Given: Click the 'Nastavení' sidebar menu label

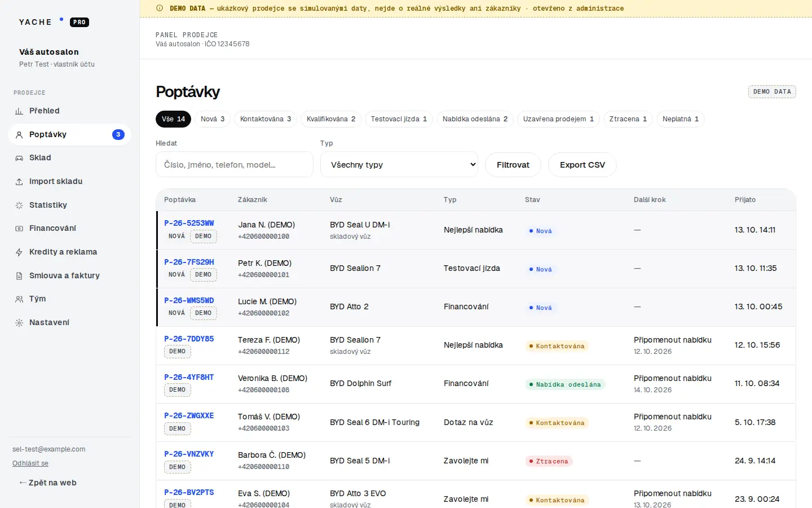Looking at the screenshot, I should pyautogui.click(x=49, y=323).
